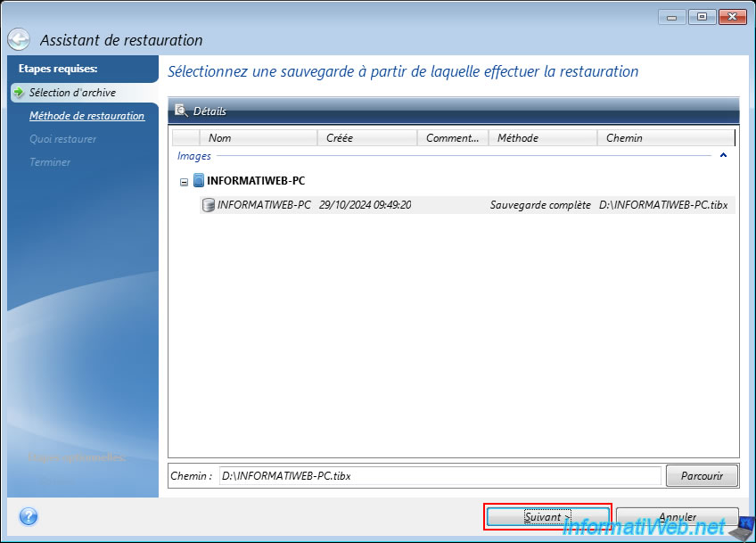Click the computer icon beside INFORMATIWEB-PC group

198,180
